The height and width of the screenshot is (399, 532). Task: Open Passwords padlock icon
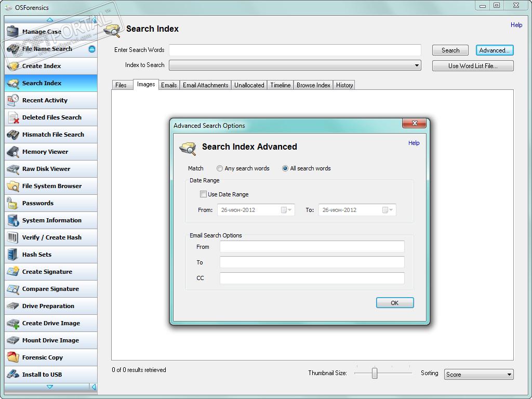[13, 203]
